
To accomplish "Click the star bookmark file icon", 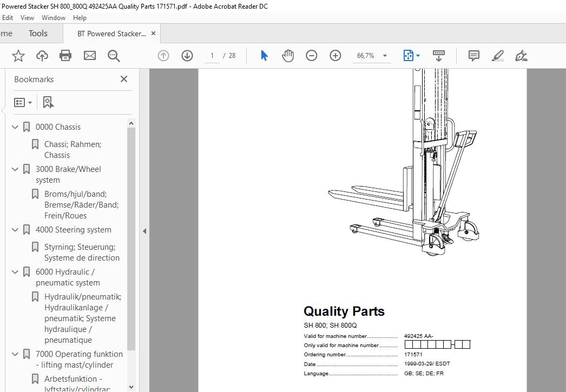I will (18, 56).
